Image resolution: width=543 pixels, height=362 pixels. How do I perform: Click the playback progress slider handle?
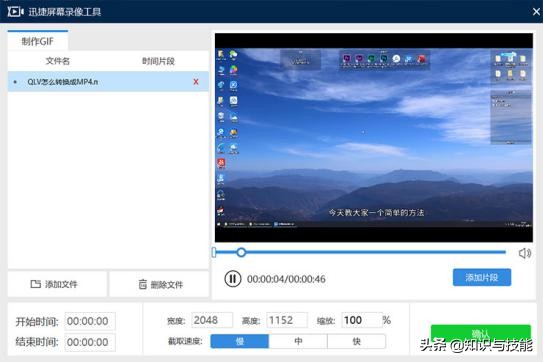click(x=241, y=252)
